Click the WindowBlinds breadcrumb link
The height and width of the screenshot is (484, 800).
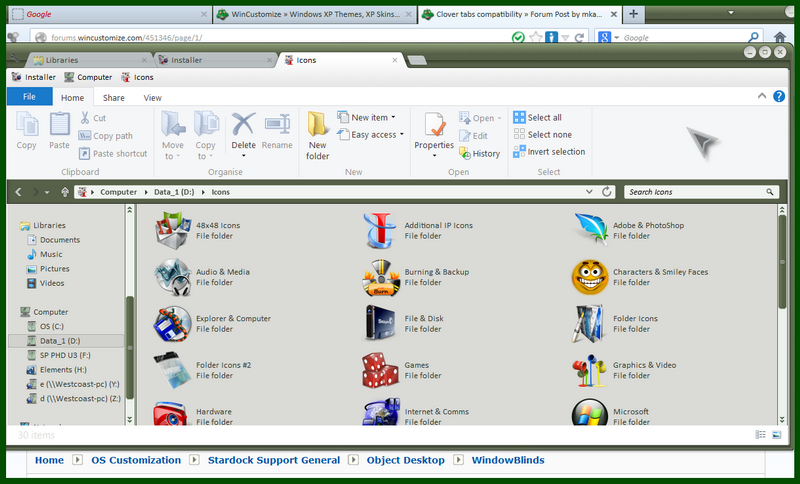[x=508, y=460]
